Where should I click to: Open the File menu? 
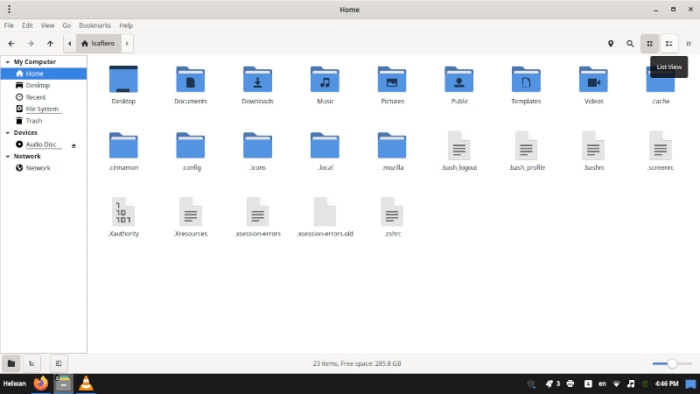coord(8,25)
